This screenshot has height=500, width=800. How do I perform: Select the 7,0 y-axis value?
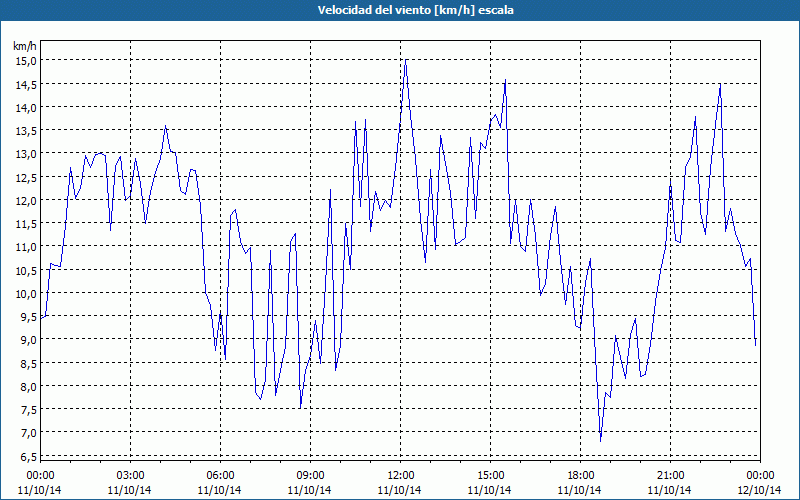tap(28, 433)
